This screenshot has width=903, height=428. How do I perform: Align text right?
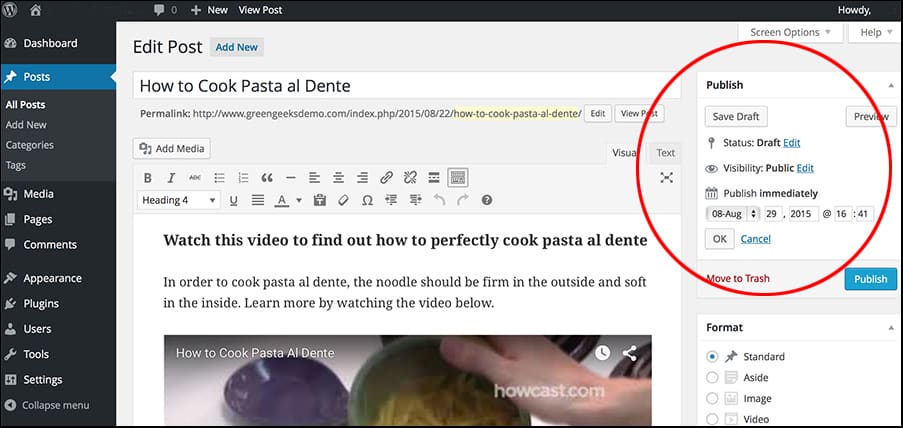click(x=362, y=178)
